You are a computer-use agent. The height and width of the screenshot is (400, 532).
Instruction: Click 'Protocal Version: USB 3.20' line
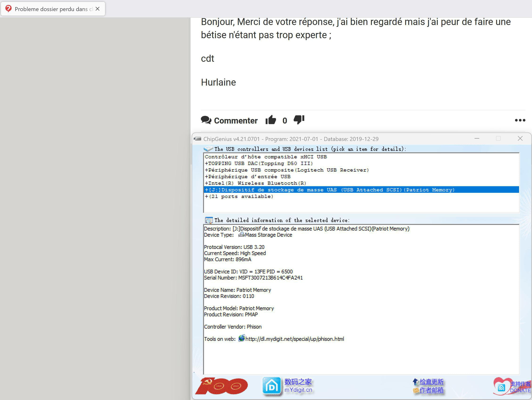[x=234, y=247]
